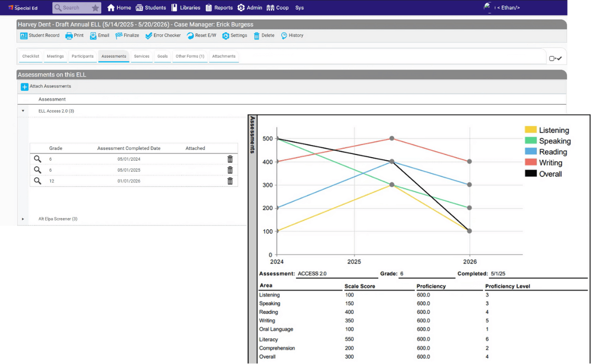Viewport: 592px width, 364px height.
Task: View the 05/01/2024 assessment magnifier
Action: pyautogui.click(x=37, y=159)
